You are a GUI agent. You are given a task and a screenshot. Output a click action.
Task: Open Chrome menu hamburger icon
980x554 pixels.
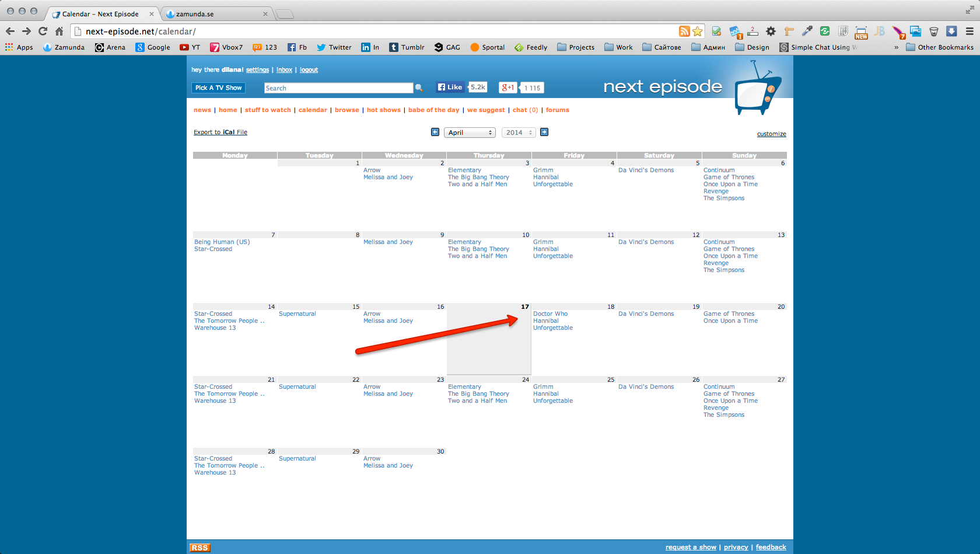[970, 32]
